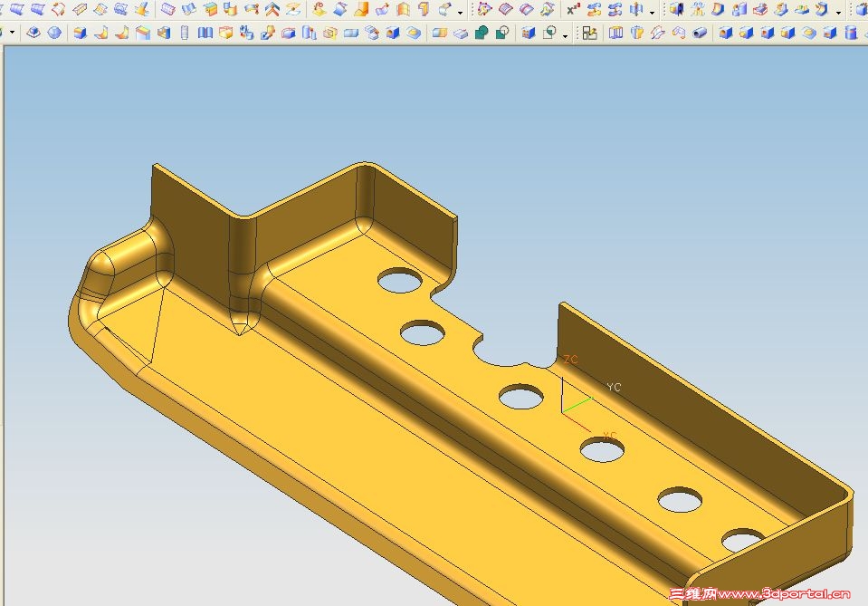Open dropdown arrow after Intersect icon
This screenshot has width=868, height=606.
565,36
